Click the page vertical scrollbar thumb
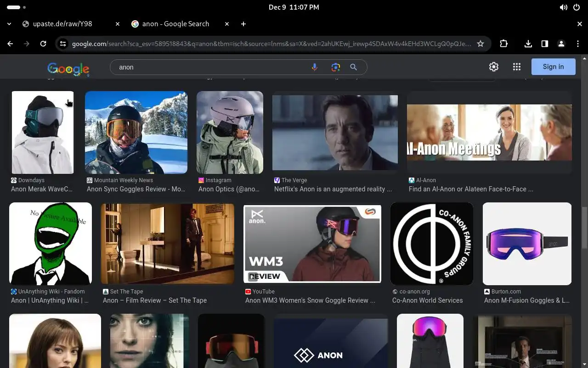The width and height of the screenshot is (588, 368). [x=585, y=229]
